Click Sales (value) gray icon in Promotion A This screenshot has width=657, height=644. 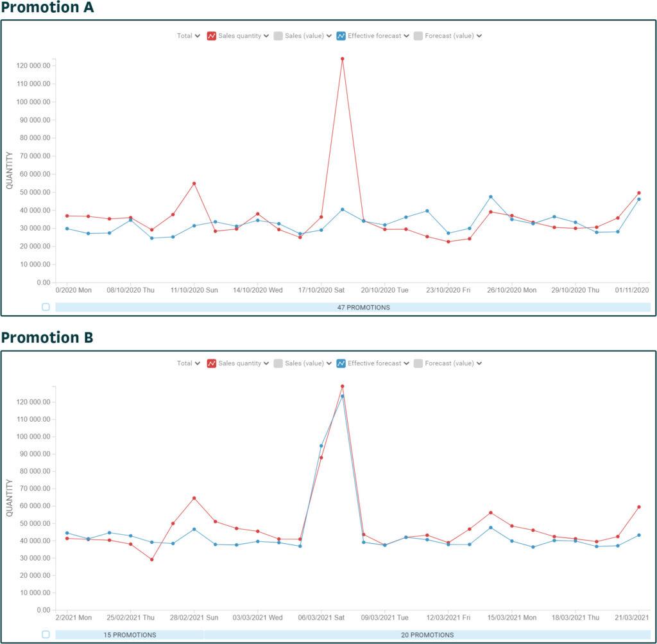click(x=278, y=36)
